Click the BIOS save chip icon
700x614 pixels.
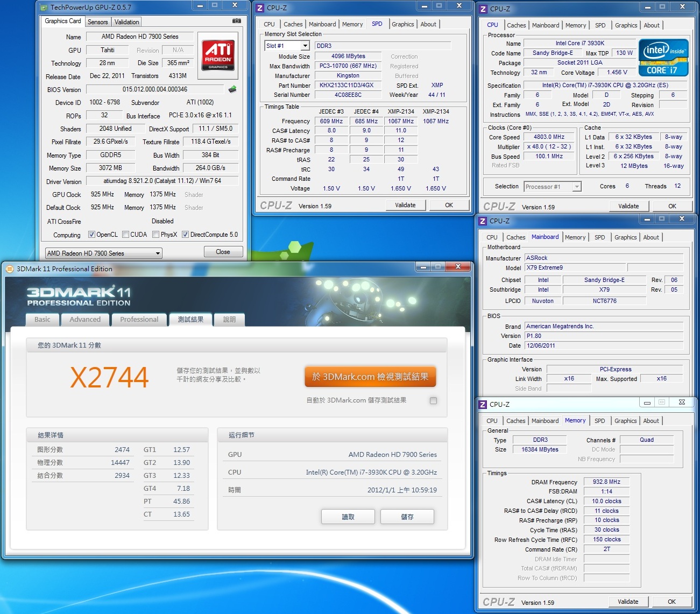tap(232, 89)
